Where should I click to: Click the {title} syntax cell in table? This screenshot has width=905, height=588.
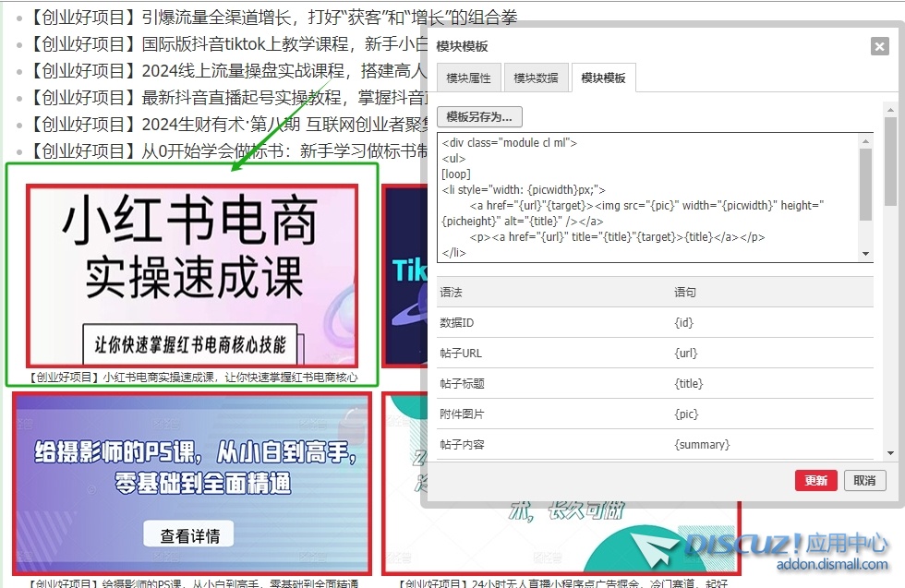(x=688, y=384)
